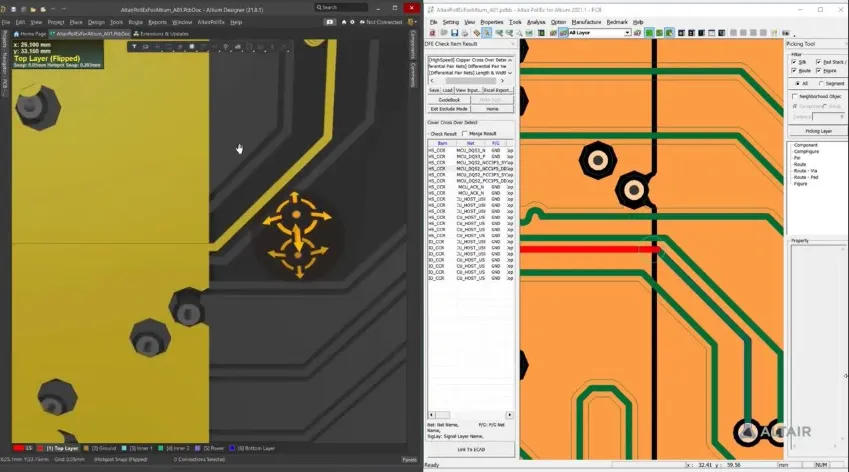Select the All radio button in Picking Tool

point(798,84)
